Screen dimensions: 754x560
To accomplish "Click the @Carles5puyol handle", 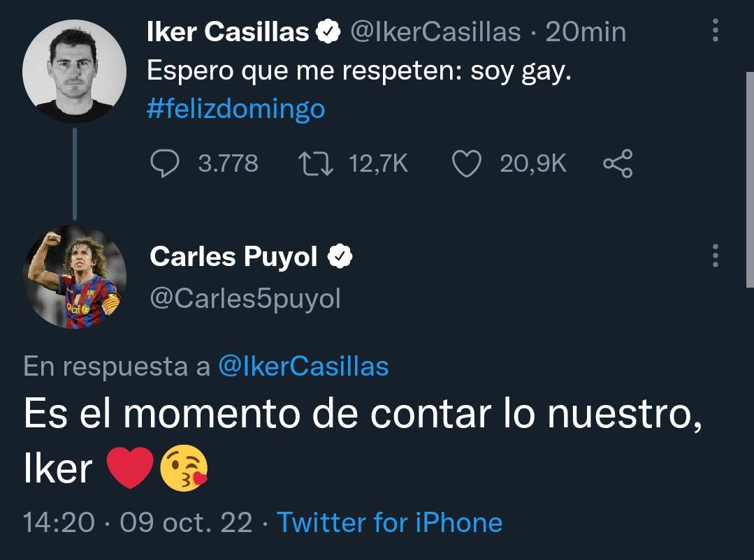I will tap(244, 297).
